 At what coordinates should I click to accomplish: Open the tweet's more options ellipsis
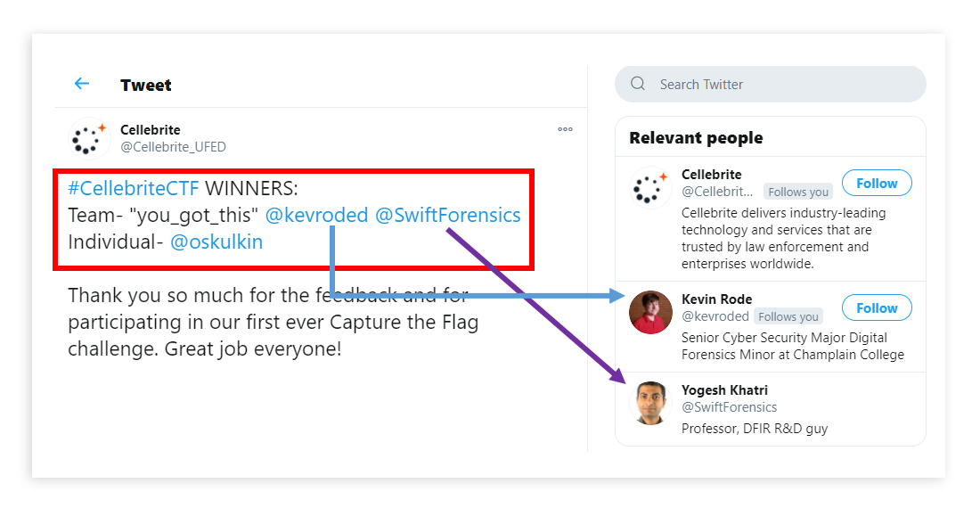[565, 129]
